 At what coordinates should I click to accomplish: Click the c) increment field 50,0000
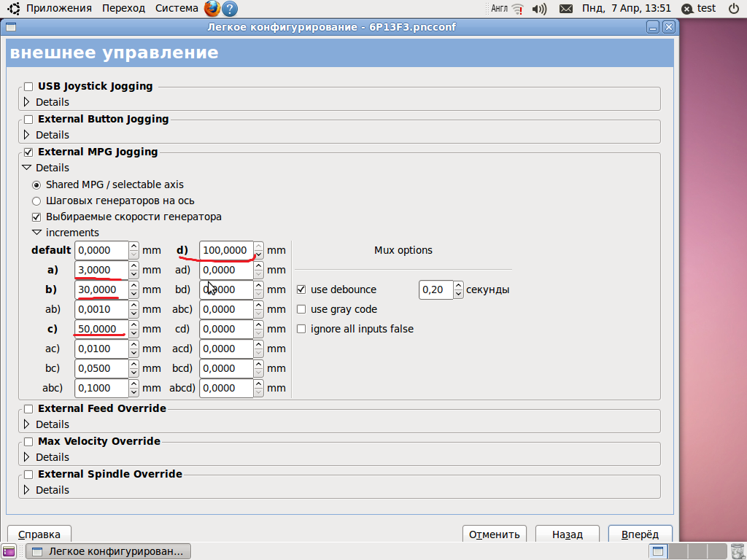pos(101,329)
